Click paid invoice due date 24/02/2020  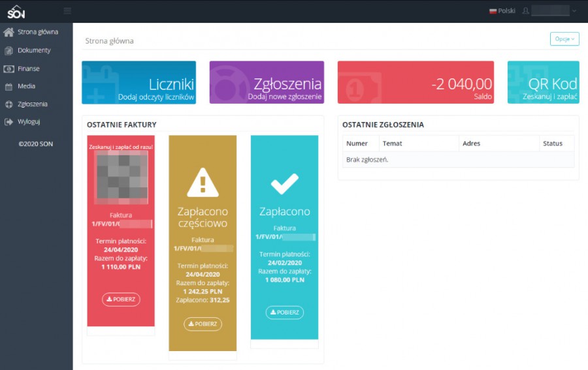[x=285, y=263]
